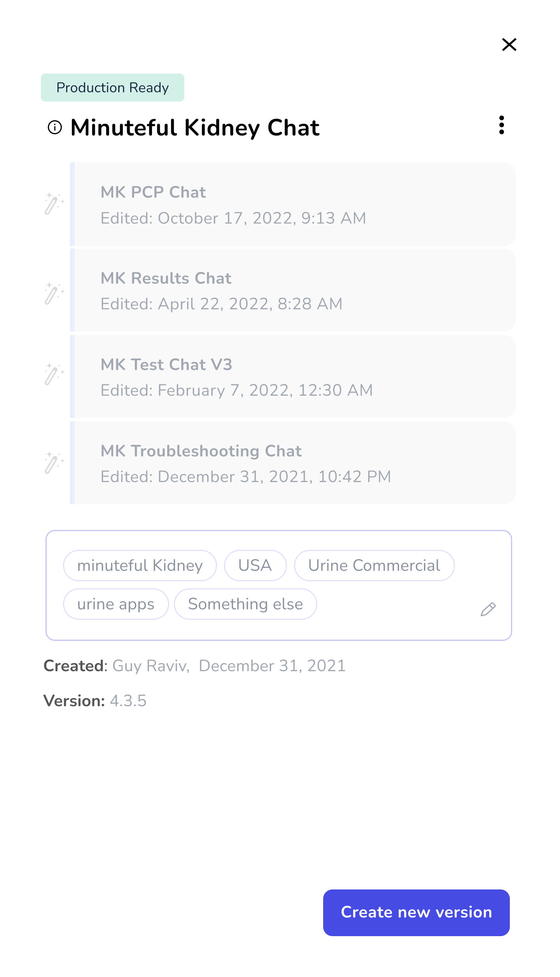Click the magic wand icon beside MK Troubleshooting Chat
The width and height of the screenshot is (560, 977).
54,462
